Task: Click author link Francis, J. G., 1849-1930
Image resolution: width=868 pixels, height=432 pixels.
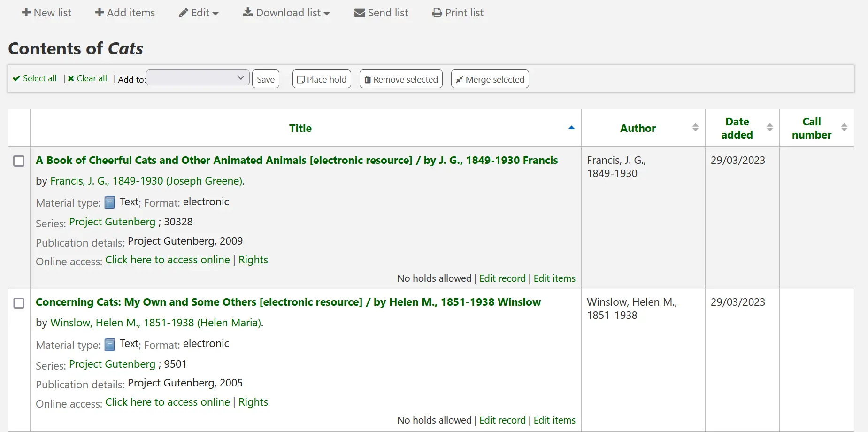Action: 147,181
